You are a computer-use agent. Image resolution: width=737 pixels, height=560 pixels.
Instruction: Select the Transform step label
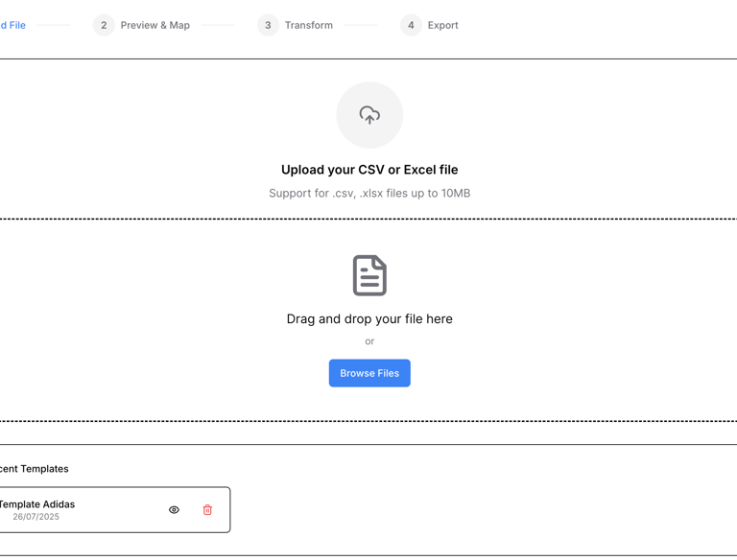[x=309, y=25]
